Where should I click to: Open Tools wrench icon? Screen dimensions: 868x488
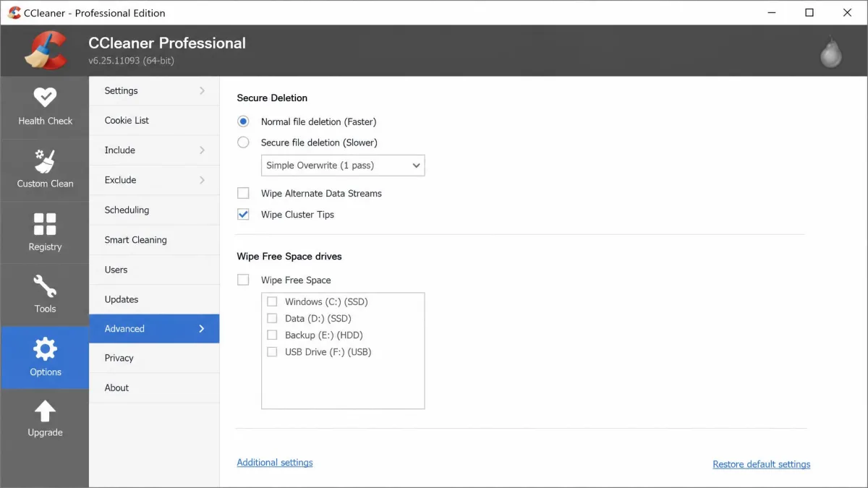[x=45, y=286]
